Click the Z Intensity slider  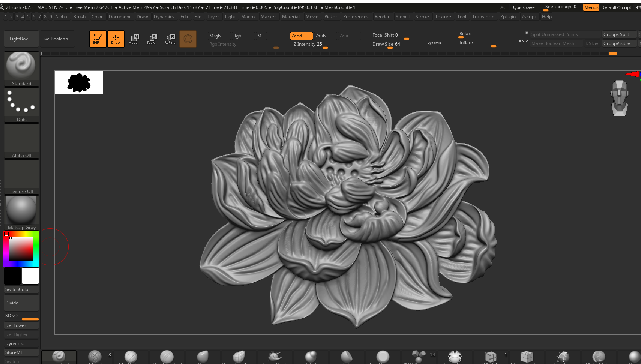tap(325, 45)
